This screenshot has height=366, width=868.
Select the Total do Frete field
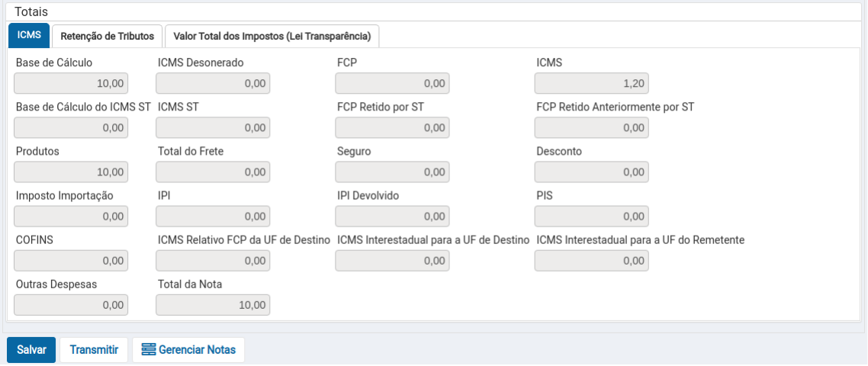pyautogui.click(x=213, y=172)
